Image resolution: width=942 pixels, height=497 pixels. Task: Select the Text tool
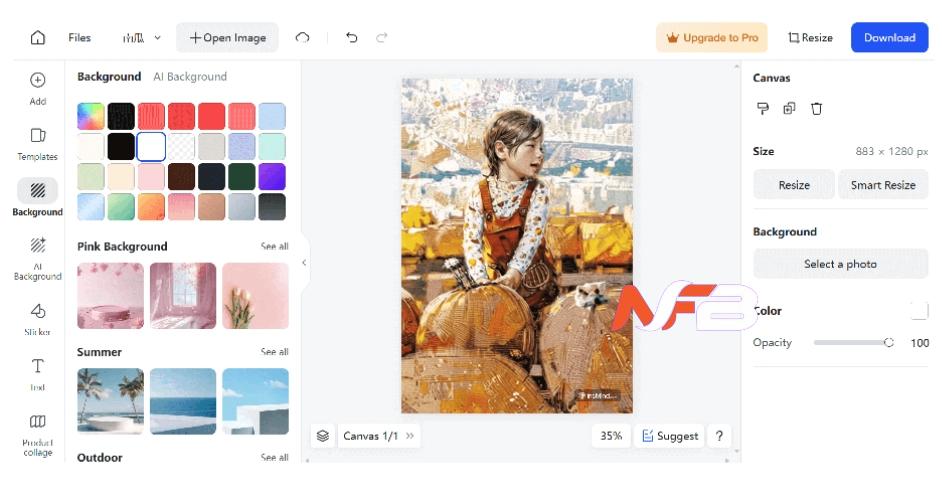point(38,374)
